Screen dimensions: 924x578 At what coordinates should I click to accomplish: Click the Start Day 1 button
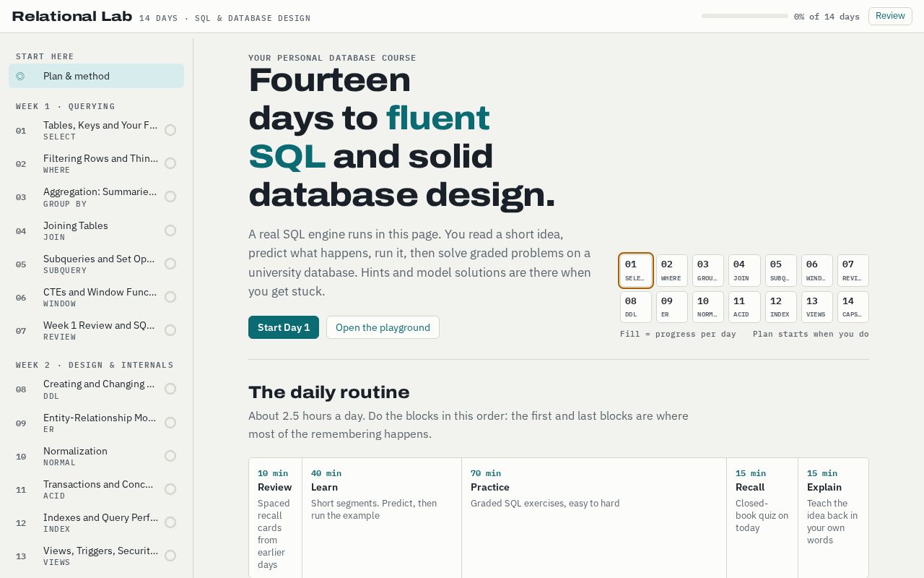coord(284,327)
